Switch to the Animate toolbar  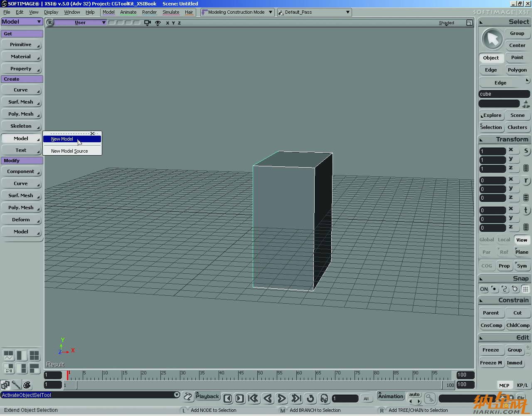pos(128,12)
